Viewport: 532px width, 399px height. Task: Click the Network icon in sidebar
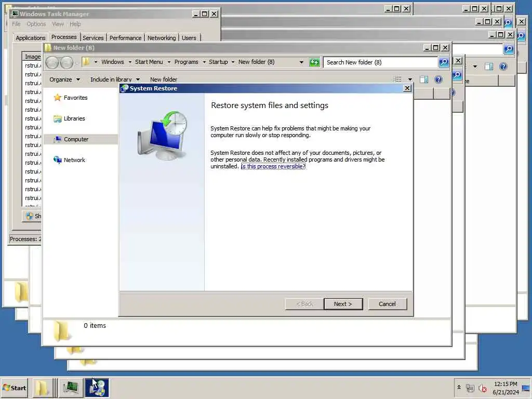(58, 160)
